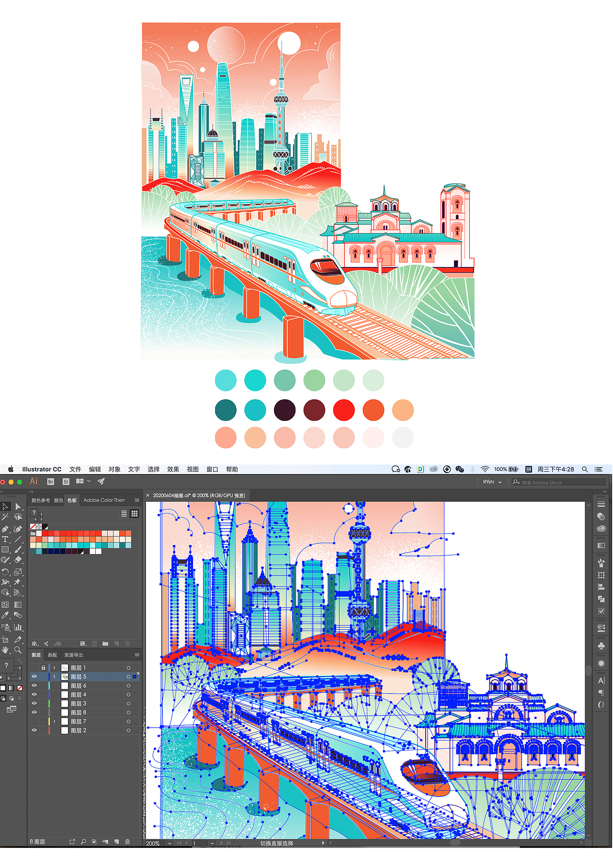Screen dimensions: 613x868
Task: Expand 图层 5 sublayers
Action: (x=54, y=677)
